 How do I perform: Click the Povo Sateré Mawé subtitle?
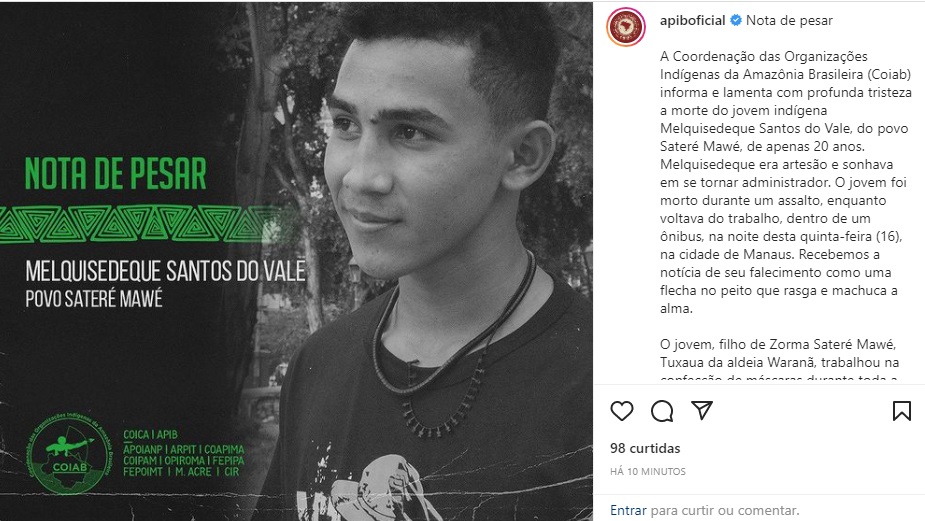(94, 299)
